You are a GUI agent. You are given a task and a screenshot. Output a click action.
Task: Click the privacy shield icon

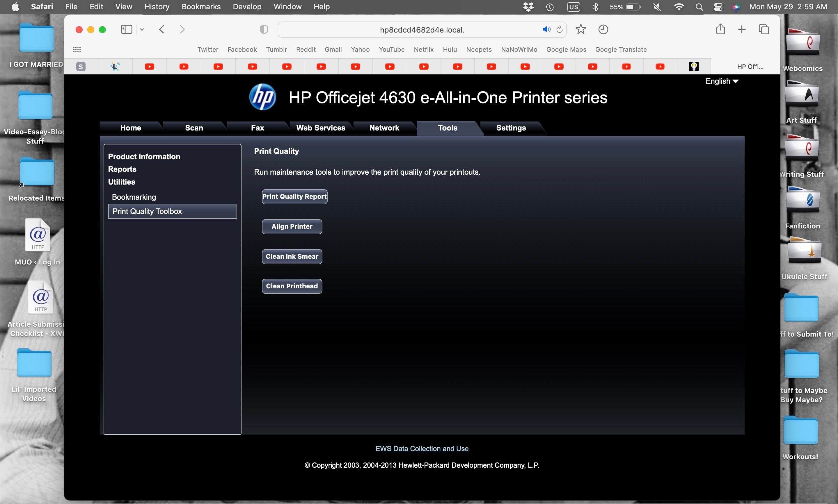pos(264,30)
